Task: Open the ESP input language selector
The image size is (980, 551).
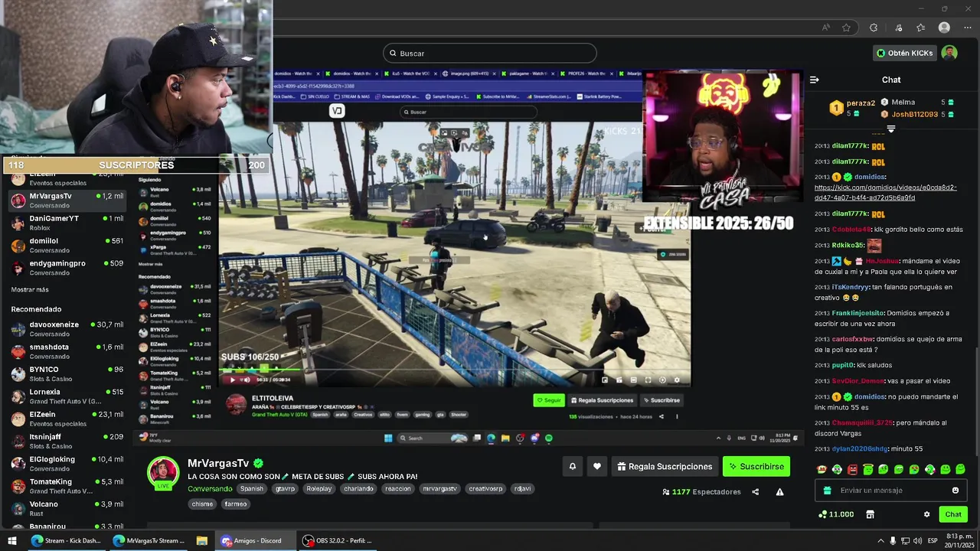Action: (x=933, y=540)
